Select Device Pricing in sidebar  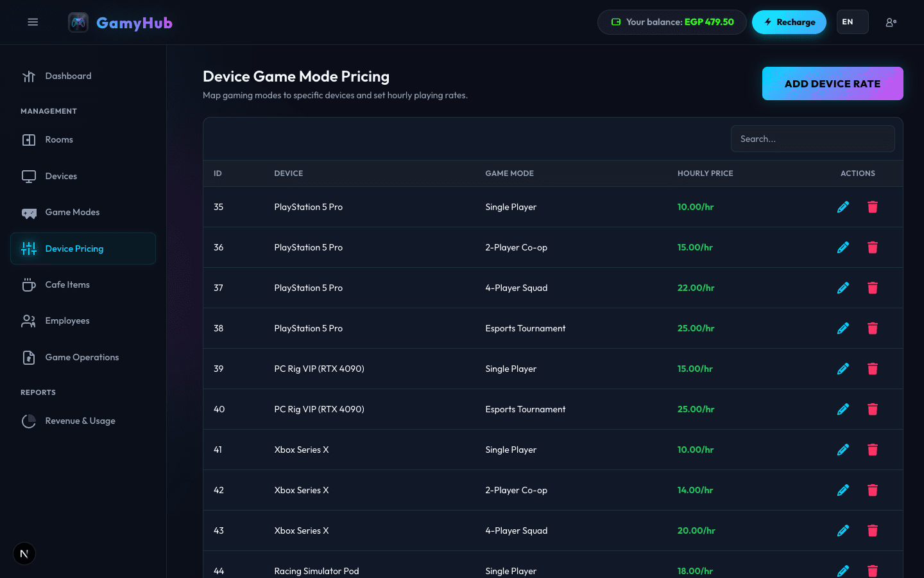coord(83,249)
